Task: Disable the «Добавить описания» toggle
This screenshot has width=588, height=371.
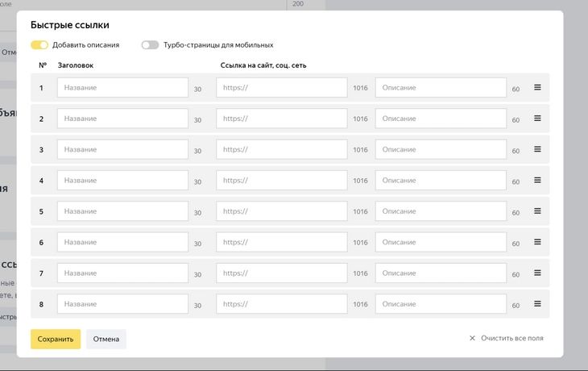Action: point(39,45)
